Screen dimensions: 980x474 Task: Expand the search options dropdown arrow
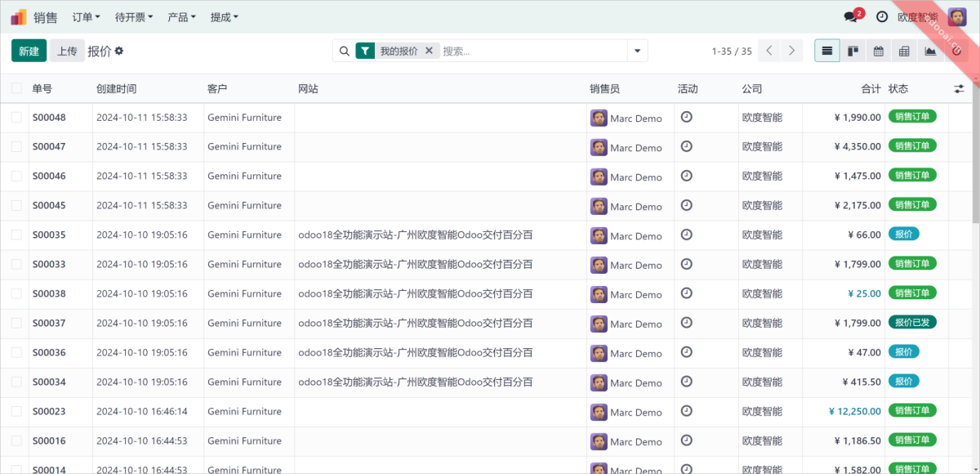click(637, 51)
